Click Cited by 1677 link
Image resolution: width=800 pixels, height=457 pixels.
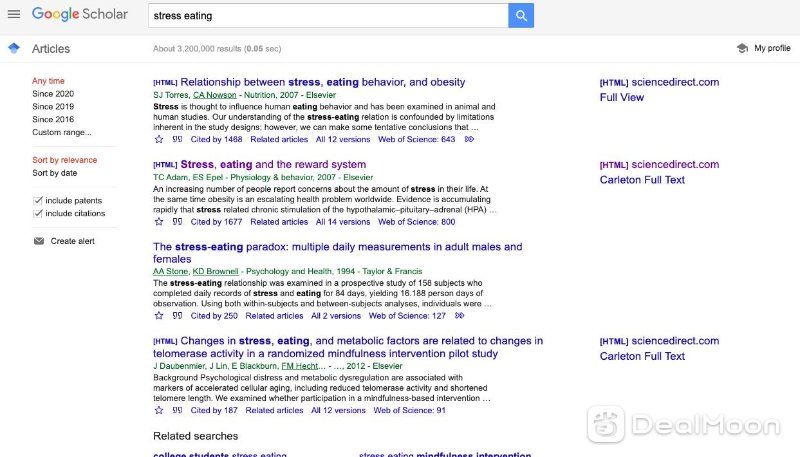click(x=216, y=222)
